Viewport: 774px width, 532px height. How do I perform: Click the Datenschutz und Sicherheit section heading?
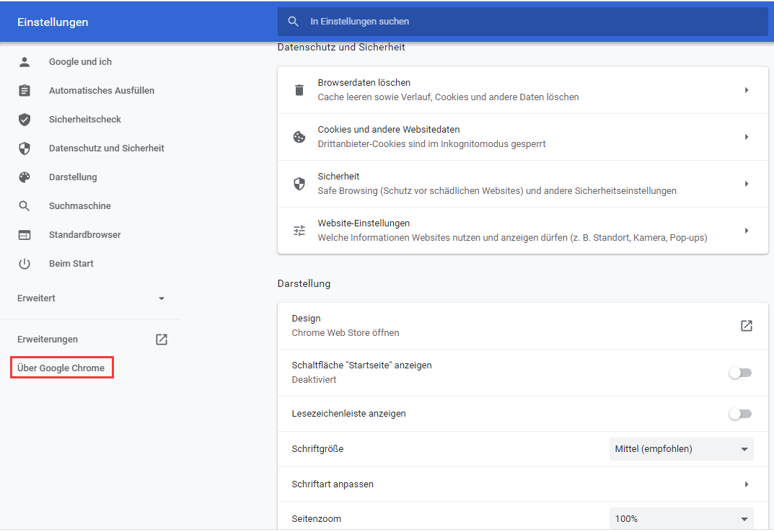[341, 48]
